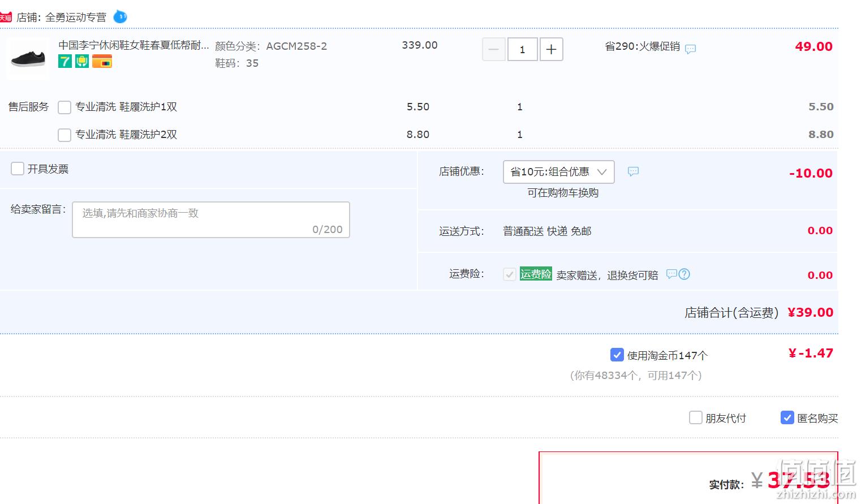Click the greyed 运费险 checkbox
The image size is (861, 504).
click(509, 274)
